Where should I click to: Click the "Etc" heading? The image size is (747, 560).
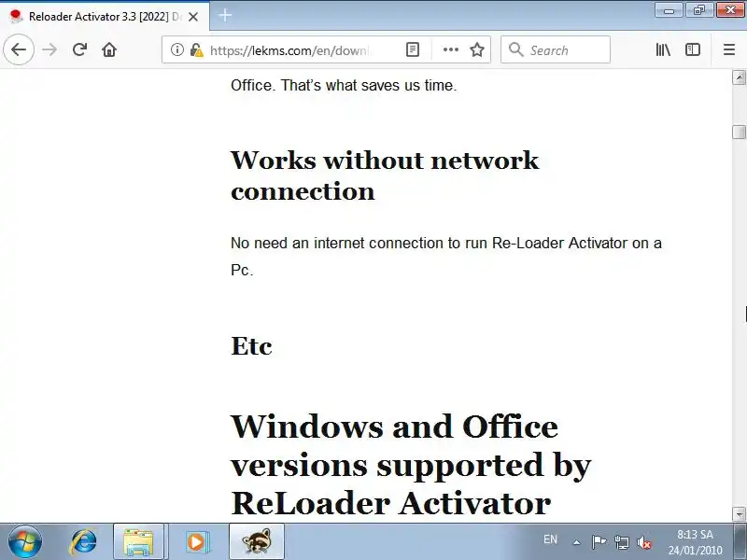(251, 345)
